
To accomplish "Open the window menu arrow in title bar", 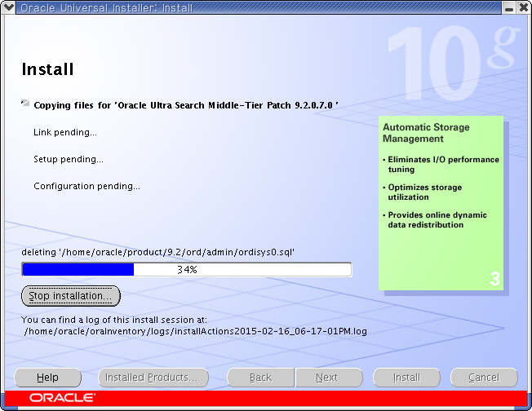I will (x=8, y=7).
